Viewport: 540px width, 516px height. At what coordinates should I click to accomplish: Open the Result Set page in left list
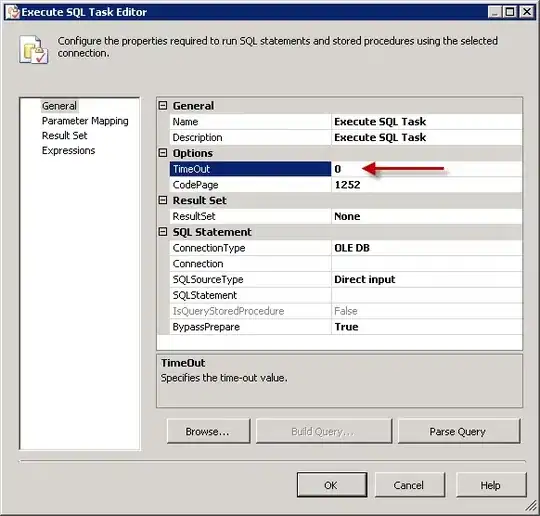tap(64, 136)
